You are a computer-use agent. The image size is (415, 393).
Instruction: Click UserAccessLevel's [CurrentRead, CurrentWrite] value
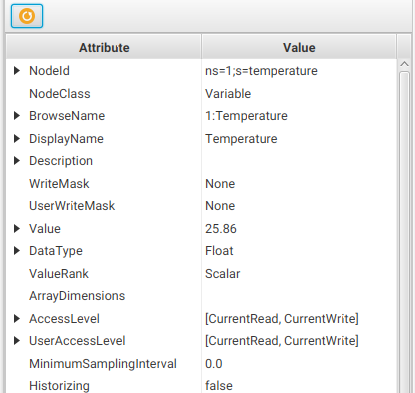click(x=282, y=341)
